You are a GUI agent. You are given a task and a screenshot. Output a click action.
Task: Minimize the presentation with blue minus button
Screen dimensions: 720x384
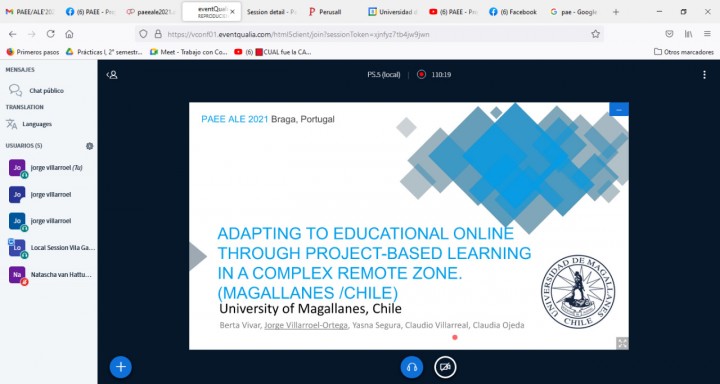point(619,109)
